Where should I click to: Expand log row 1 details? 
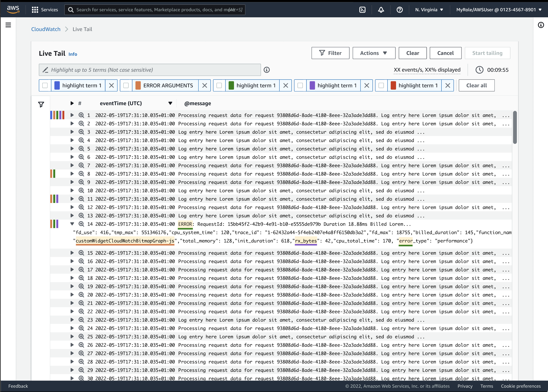72,115
